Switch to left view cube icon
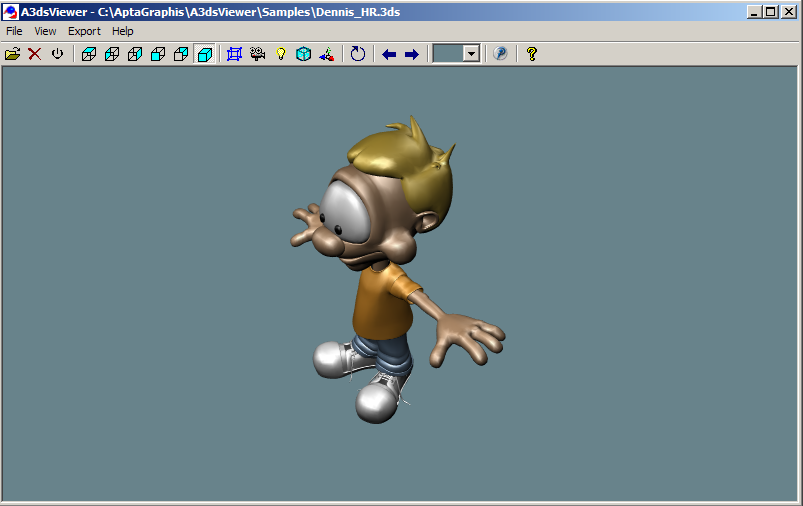 coord(112,54)
